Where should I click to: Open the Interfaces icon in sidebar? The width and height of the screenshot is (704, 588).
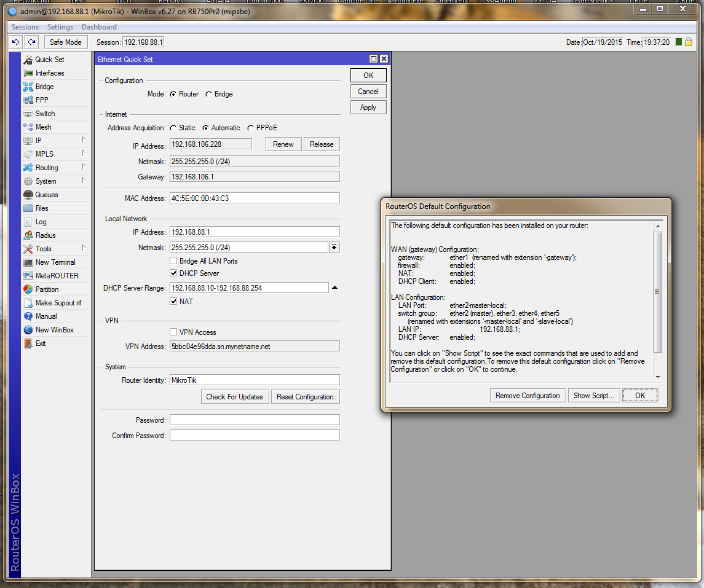pos(28,73)
